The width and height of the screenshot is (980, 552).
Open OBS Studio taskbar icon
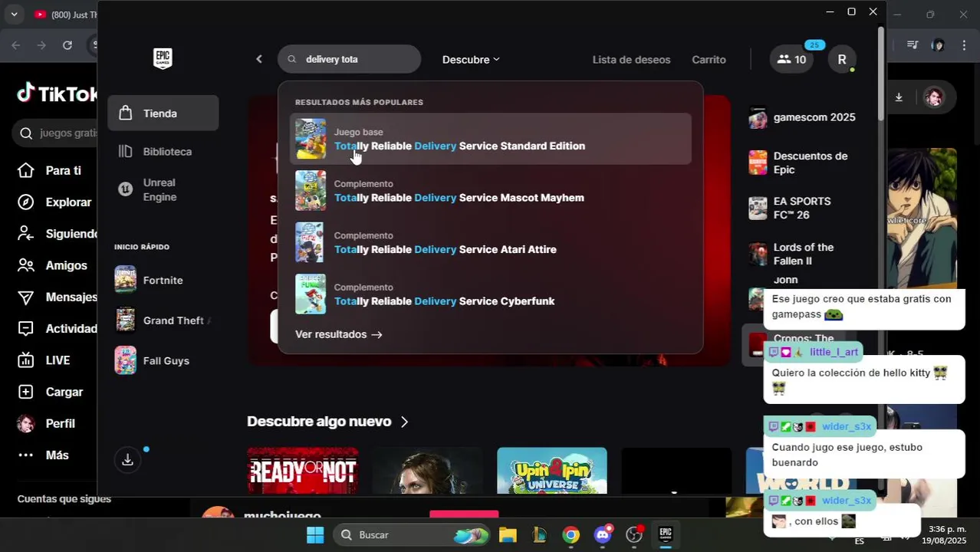(x=634, y=534)
